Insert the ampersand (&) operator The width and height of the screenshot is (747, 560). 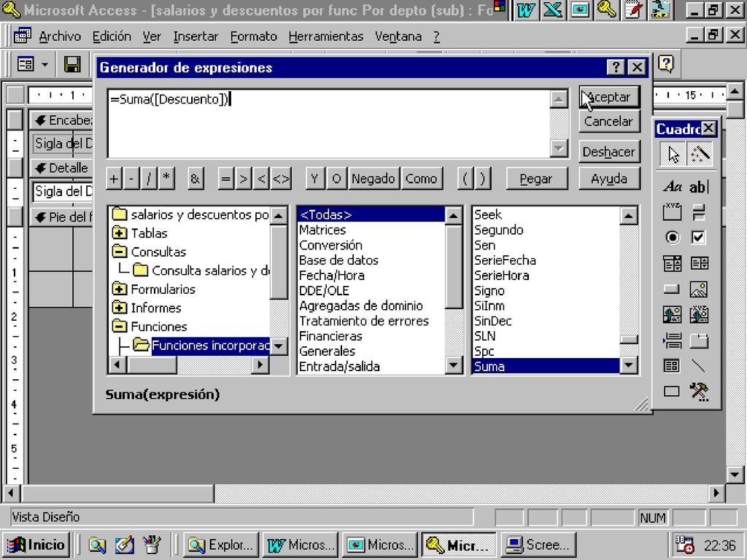195,179
